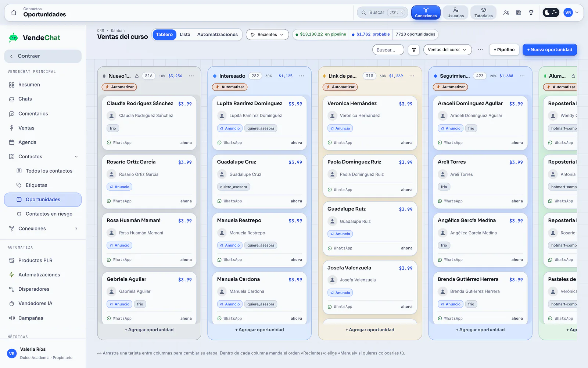The image size is (588, 368).
Task: Click the Buscar Ctrl K search box
Action: (382, 13)
